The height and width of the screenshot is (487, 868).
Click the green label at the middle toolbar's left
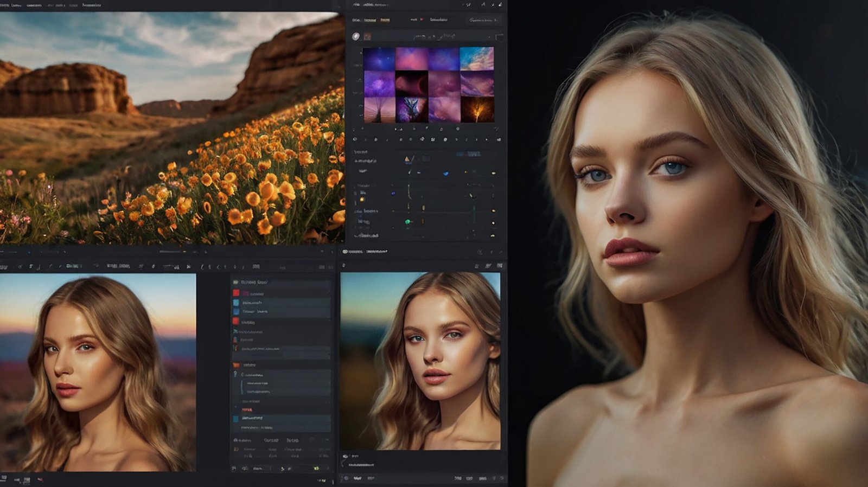[73, 266]
